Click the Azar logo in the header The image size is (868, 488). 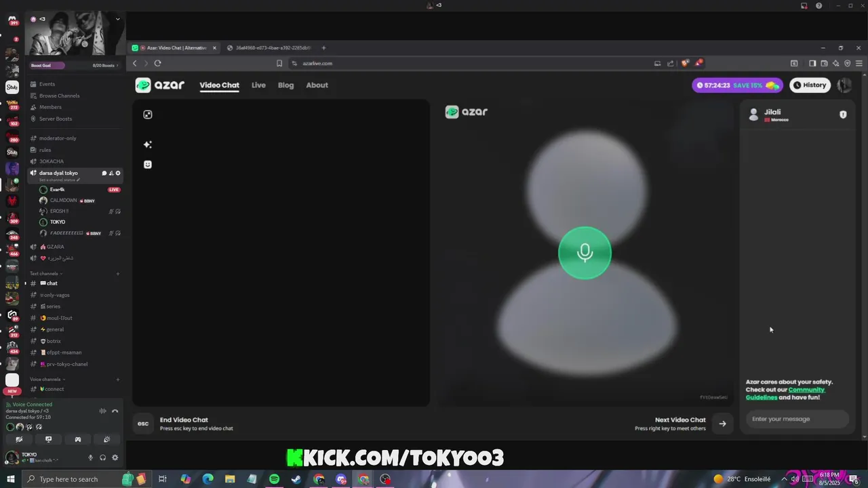click(159, 85)
